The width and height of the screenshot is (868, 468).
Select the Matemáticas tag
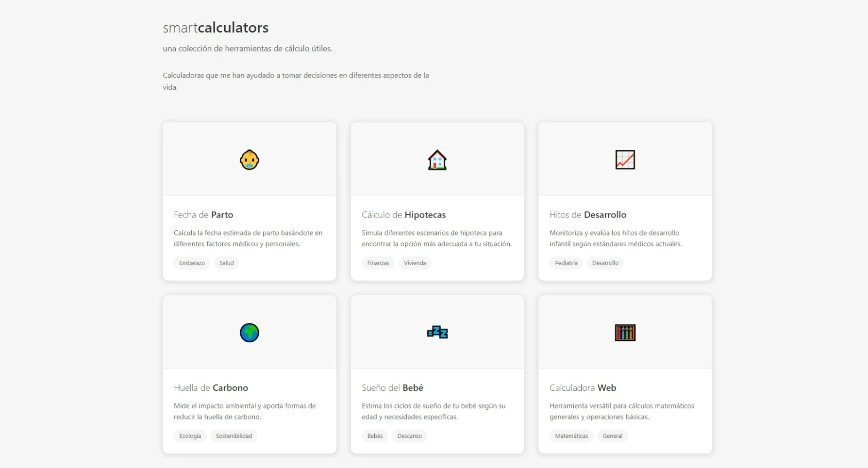pos(571,435)
